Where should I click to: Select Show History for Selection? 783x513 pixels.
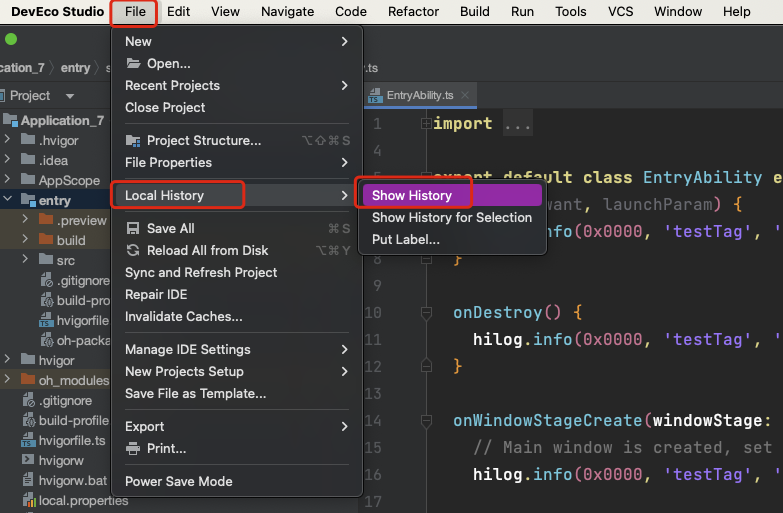pyautogui.click(x=452, y=217)
